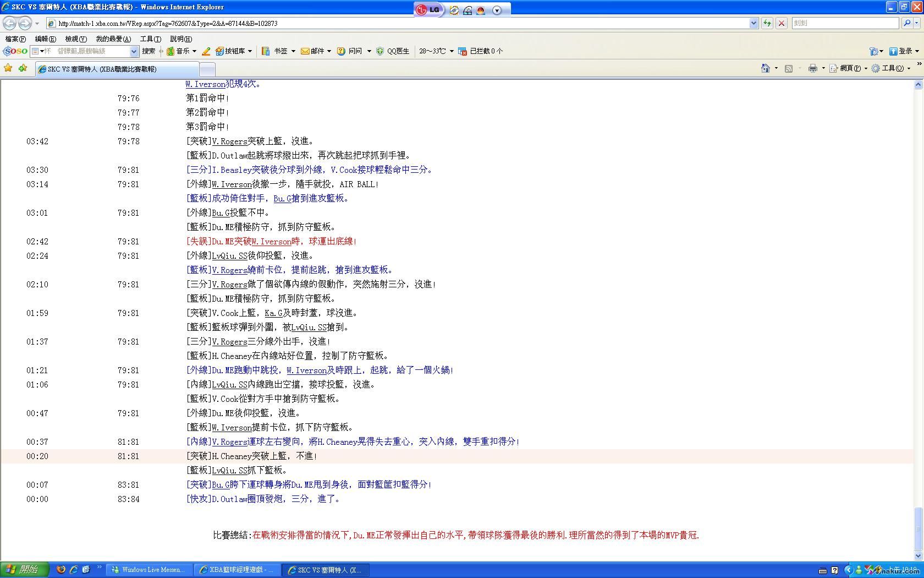Click the Firefox icon in Quick Launch
This screenshot has height=578, width=924.
point(61,570)
